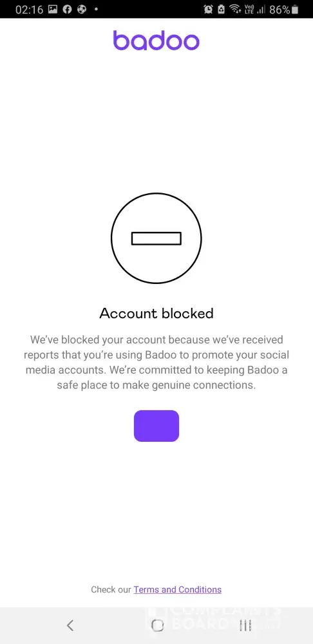
Task: Open the recent apps navigation button
Action: click(x=245, y=625)
